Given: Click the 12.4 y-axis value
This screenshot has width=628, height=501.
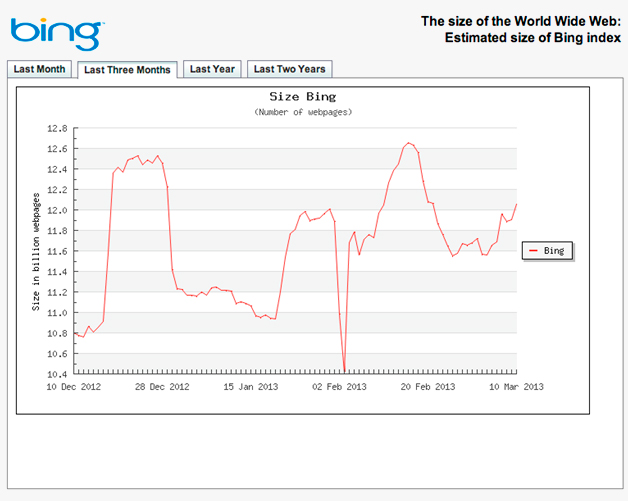Looking at the screenshot, I should tap(57, 169).
